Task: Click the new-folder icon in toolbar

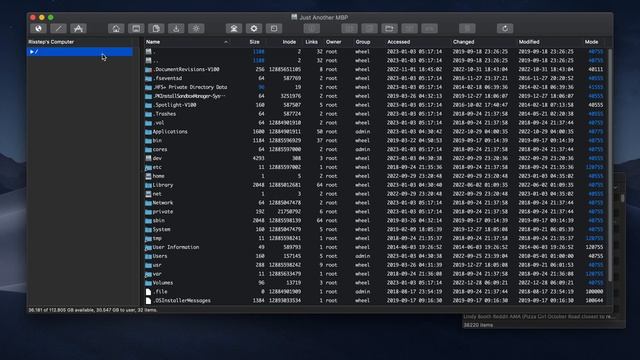Action: [389, 28]
